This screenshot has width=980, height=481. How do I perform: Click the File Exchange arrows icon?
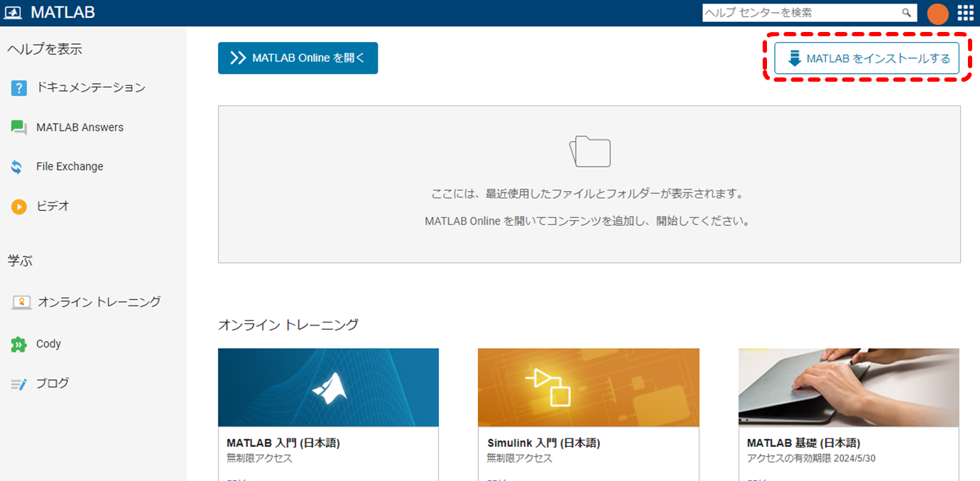tap(17, 167)
